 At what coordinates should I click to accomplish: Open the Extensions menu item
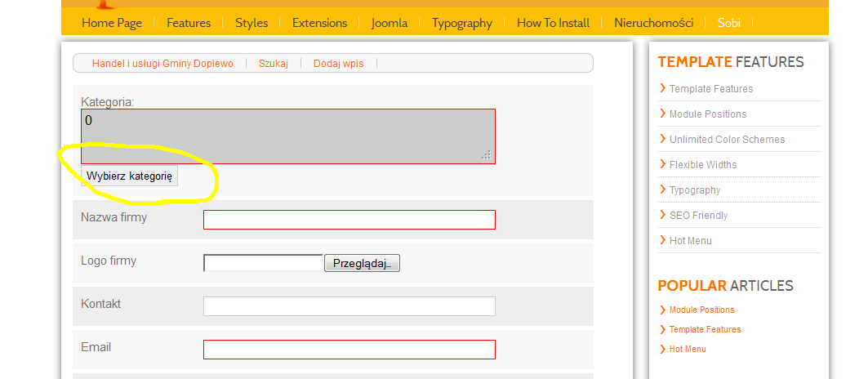tap(319, 23)
